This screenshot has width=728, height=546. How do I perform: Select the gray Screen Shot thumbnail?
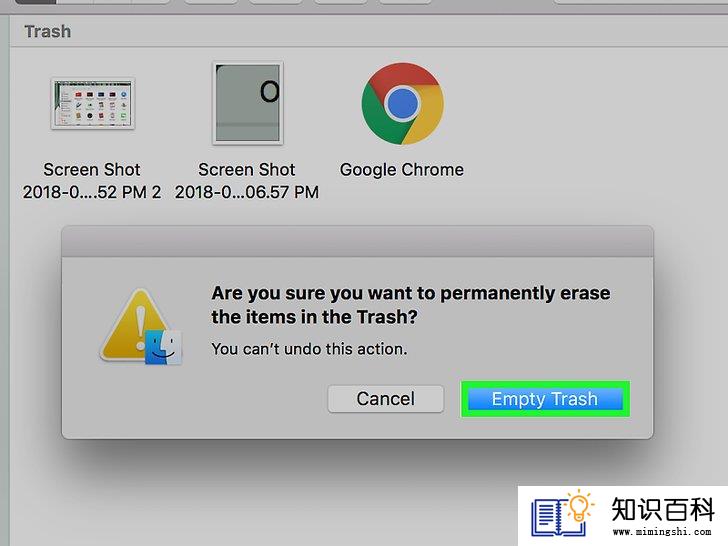pyautogui.click(x=248, y=103)
